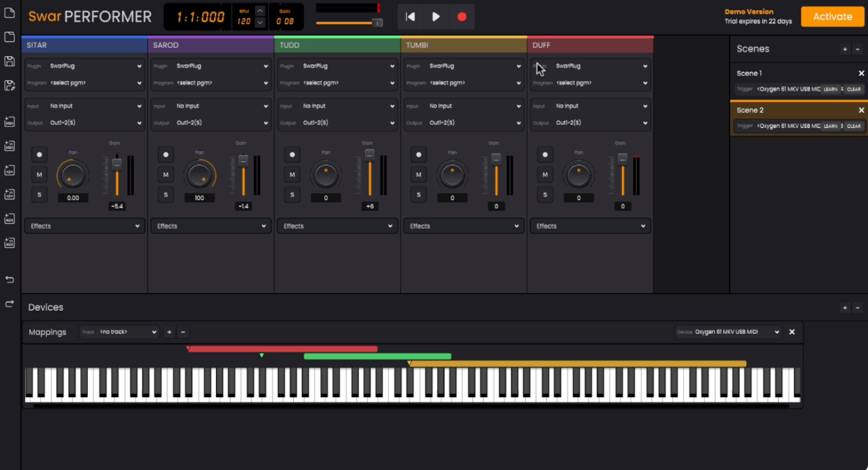The height and width of the screenshot is (470, 868).
Task: Click the save project floppy icon
Action: click(x=9, y=61)
